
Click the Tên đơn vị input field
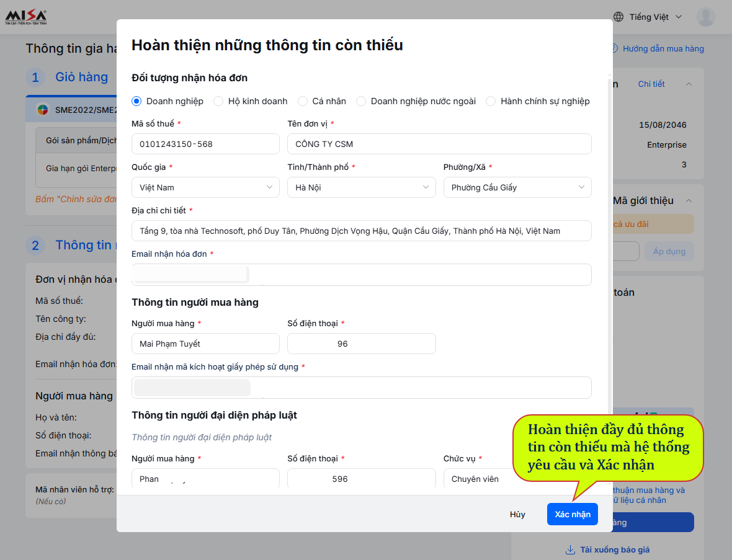pyautogui.click(x=439, y=144)
